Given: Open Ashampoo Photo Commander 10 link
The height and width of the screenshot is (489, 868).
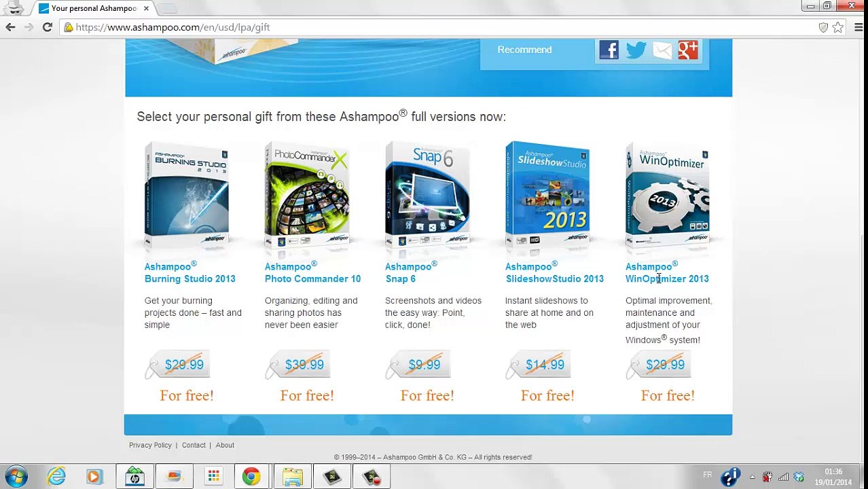Looking at the screenshot, I should pos(312,272).
